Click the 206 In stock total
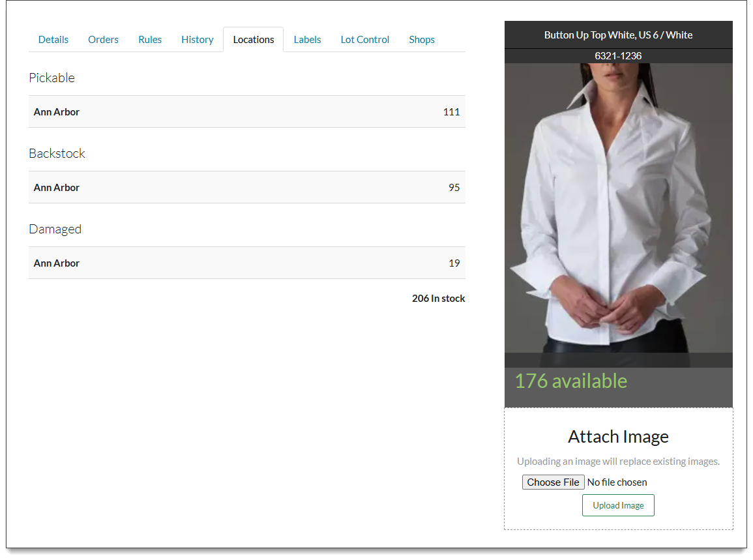 [x=438, y=299]
